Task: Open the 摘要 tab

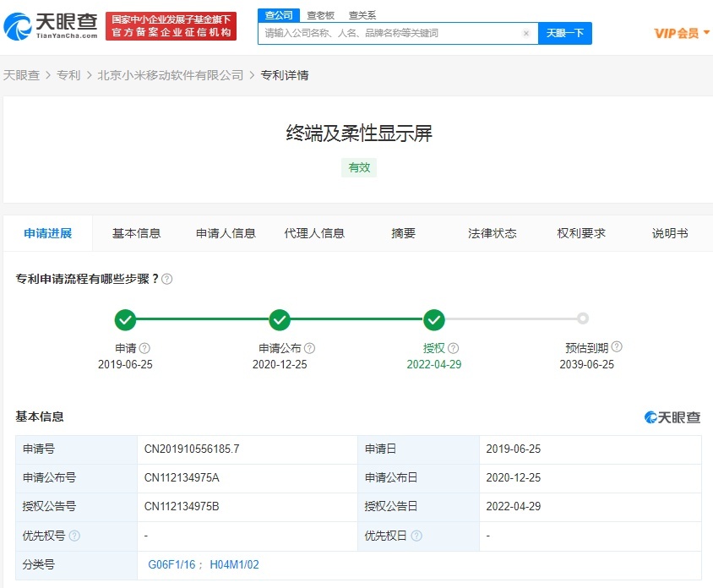Action: point(403,233)
